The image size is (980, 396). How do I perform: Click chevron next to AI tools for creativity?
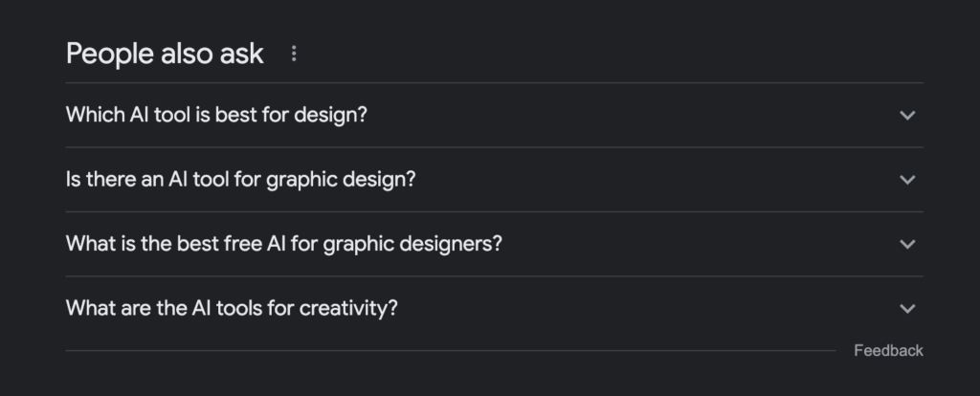point(907,308)
